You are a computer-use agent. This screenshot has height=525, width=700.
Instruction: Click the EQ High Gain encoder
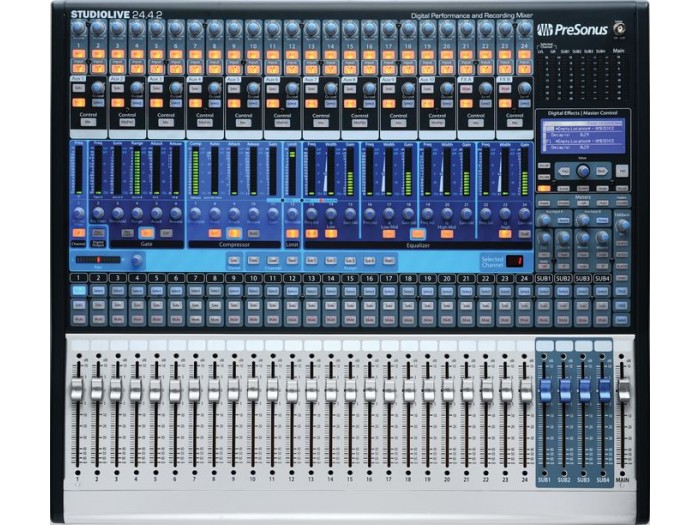(525, 213)
